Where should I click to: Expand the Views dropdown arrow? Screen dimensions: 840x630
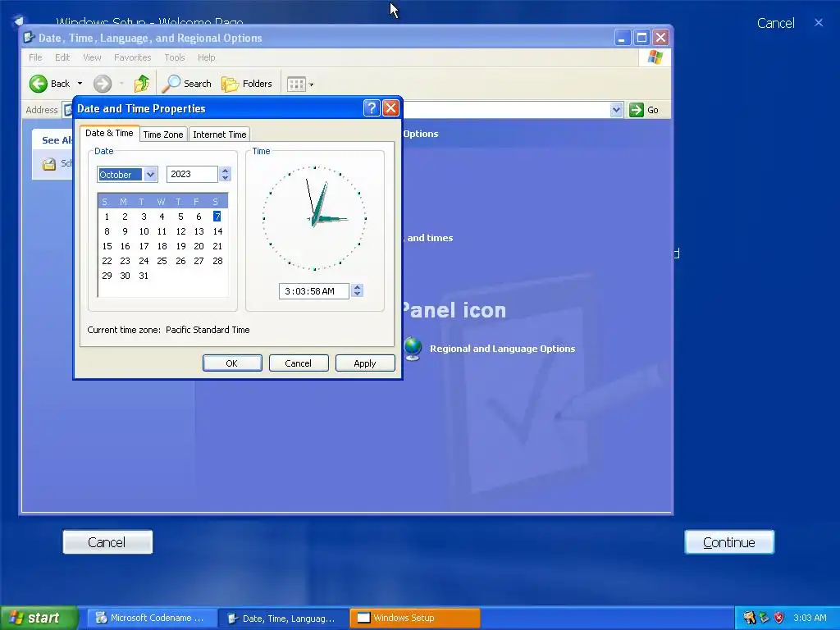311,84
